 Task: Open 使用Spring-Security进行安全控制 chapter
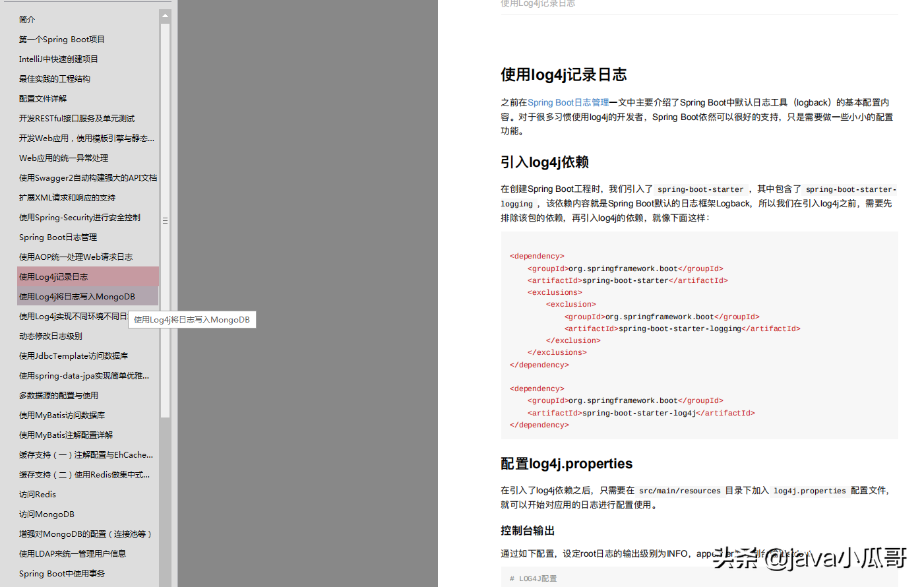point(80,218)
